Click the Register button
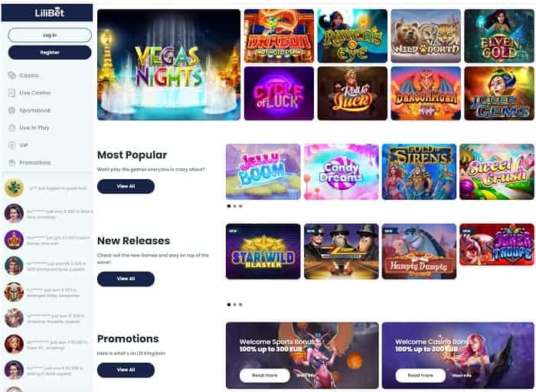 [x=50, y=52]
